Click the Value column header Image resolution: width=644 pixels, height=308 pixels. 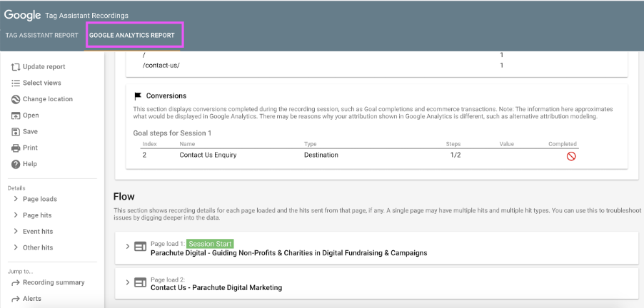click(x=506, y=144)
